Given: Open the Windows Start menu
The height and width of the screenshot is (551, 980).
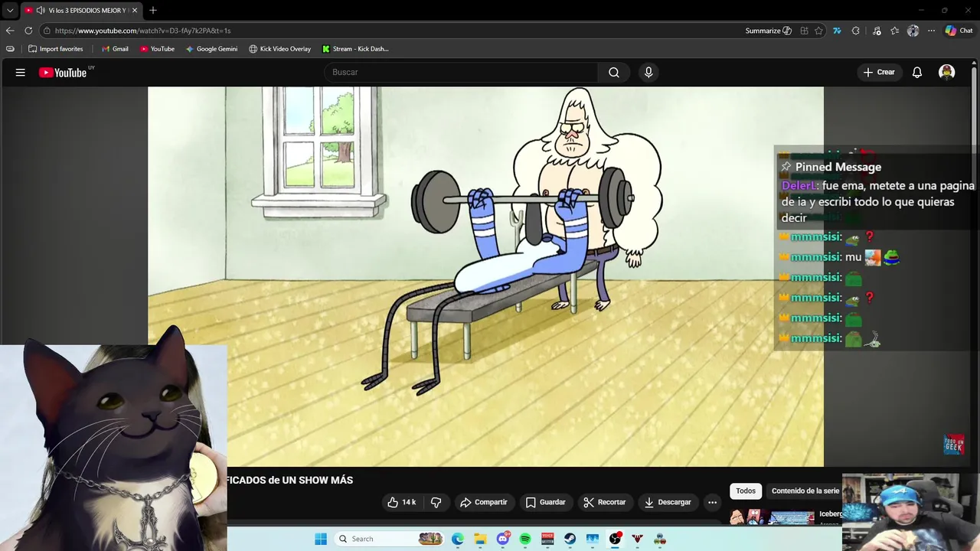Looking at the screenshot, I should (321, 539).
